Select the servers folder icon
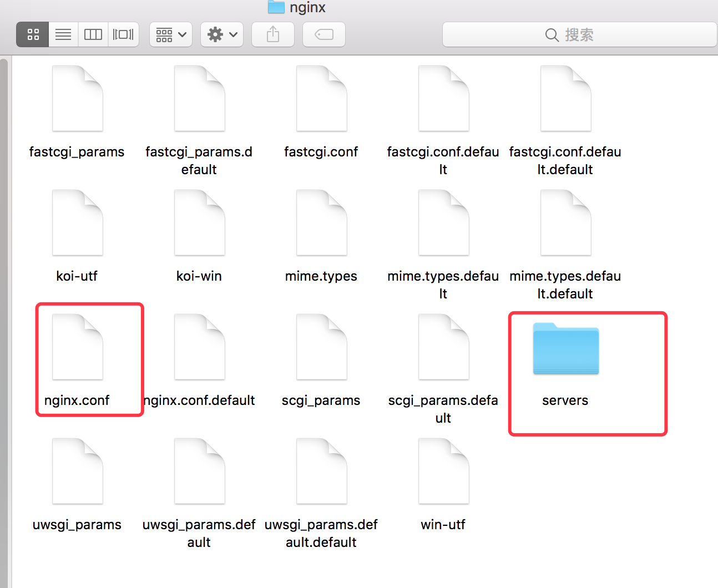Viewport: 718px width, 588px height. [x=566, y=348]
